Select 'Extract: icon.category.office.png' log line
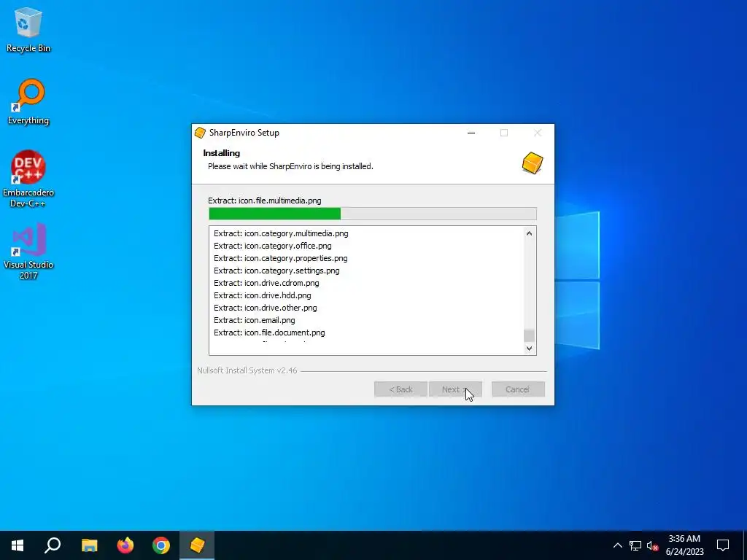This screenshot has height=560, width=747. [273, 246]
